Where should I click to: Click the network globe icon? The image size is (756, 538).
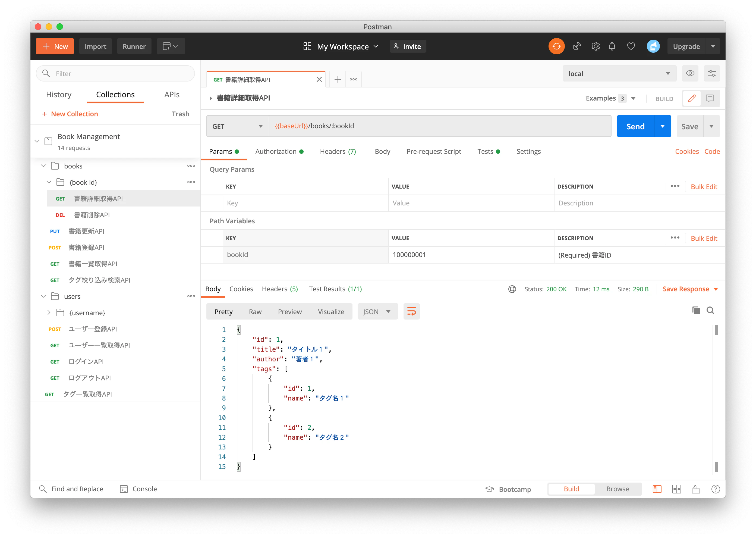click(512, 289)
